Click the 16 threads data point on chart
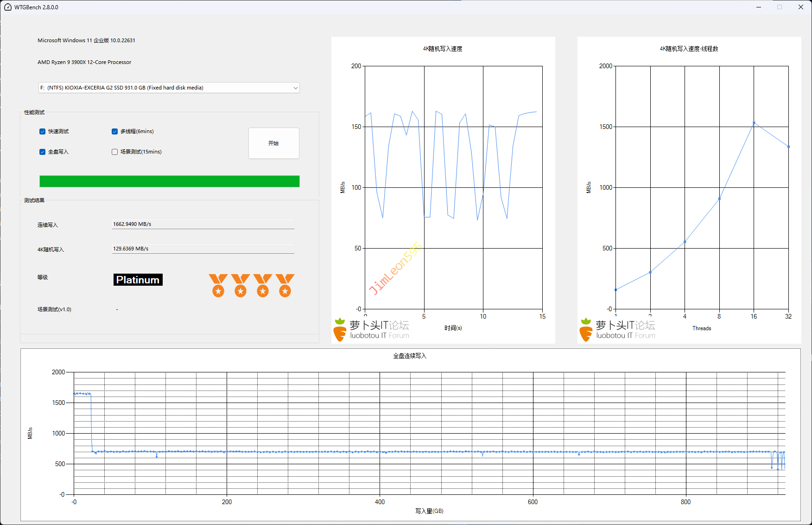 click(754, 123)
